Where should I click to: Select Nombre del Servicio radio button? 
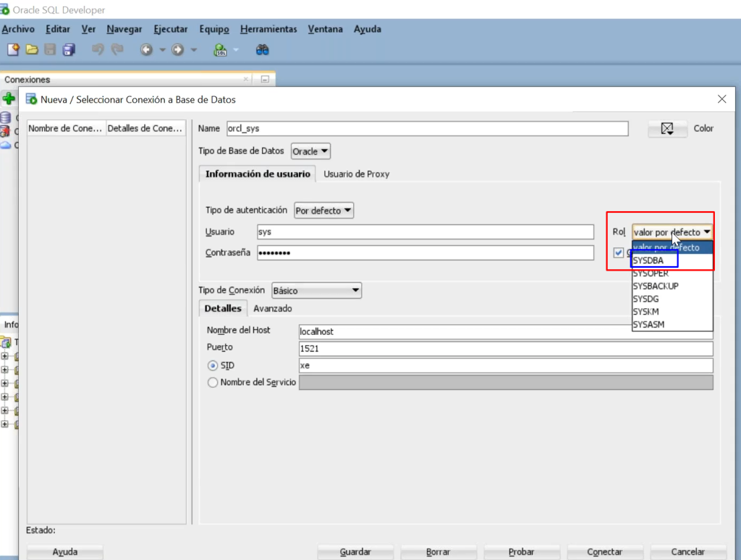click(x=213, y=382)
